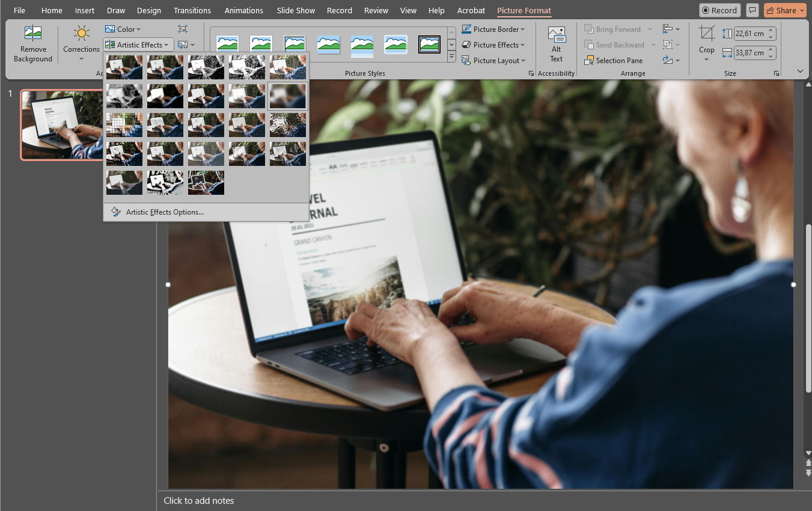This screenshot has height=511, width=812.
Task: Collapse the Artistic Effects dropdown button
Action: [138, 44]
